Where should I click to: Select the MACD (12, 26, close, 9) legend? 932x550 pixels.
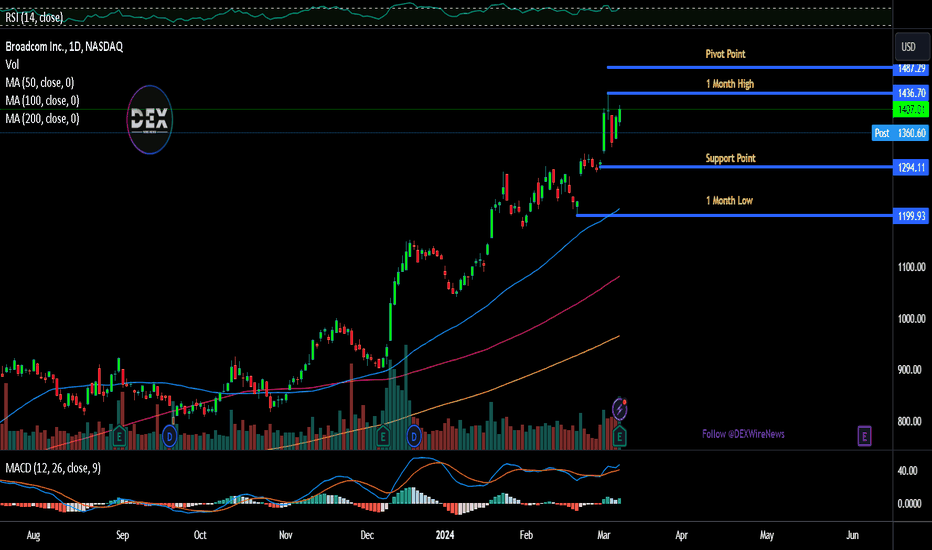click(53, 469)
